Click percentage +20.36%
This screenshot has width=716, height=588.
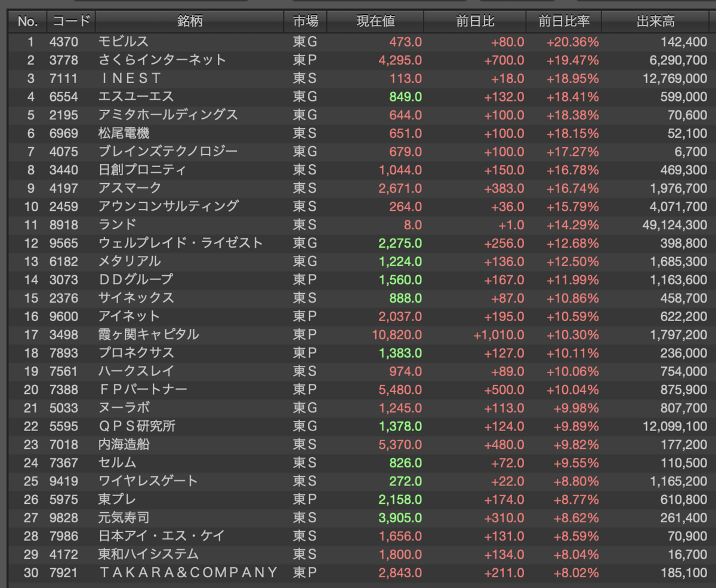coord(572,42)
